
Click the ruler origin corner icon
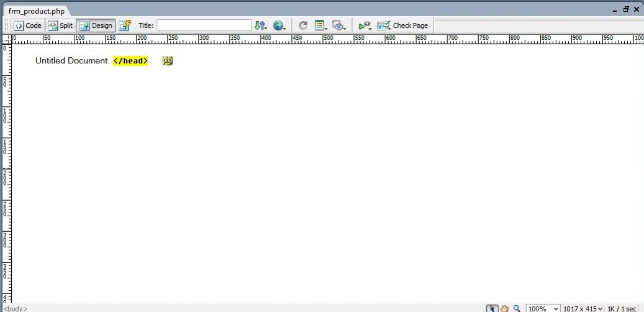6,39
